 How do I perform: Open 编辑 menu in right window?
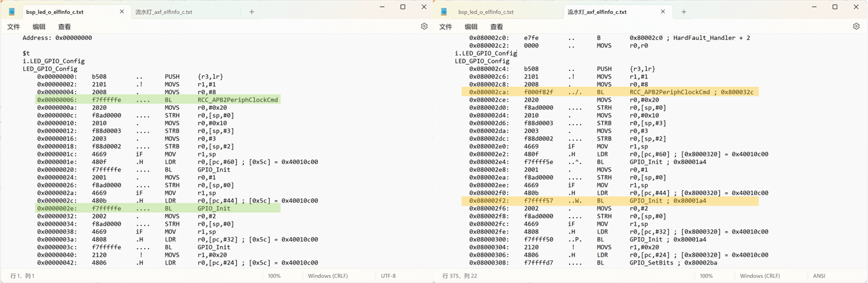471,27
